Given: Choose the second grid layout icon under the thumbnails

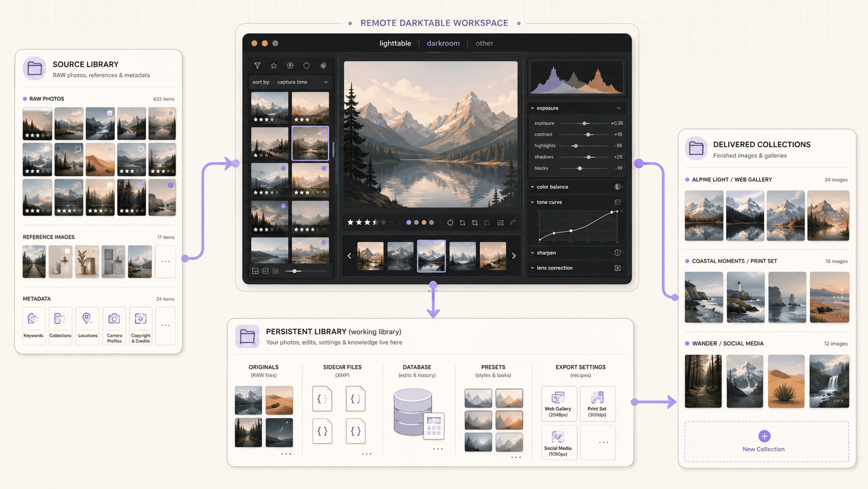Looking at the screenshot, I should pyautogui.click(x=265, y=271).
